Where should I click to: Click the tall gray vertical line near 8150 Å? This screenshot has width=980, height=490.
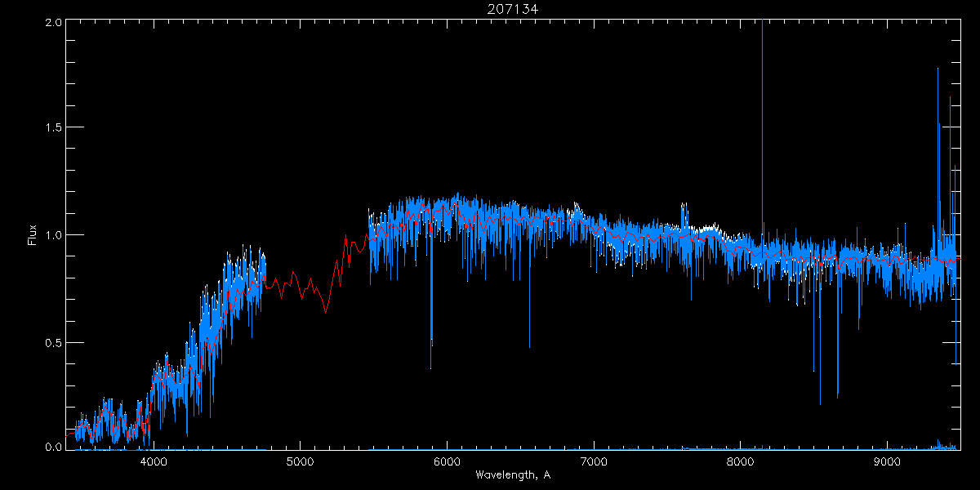point(762,122)
